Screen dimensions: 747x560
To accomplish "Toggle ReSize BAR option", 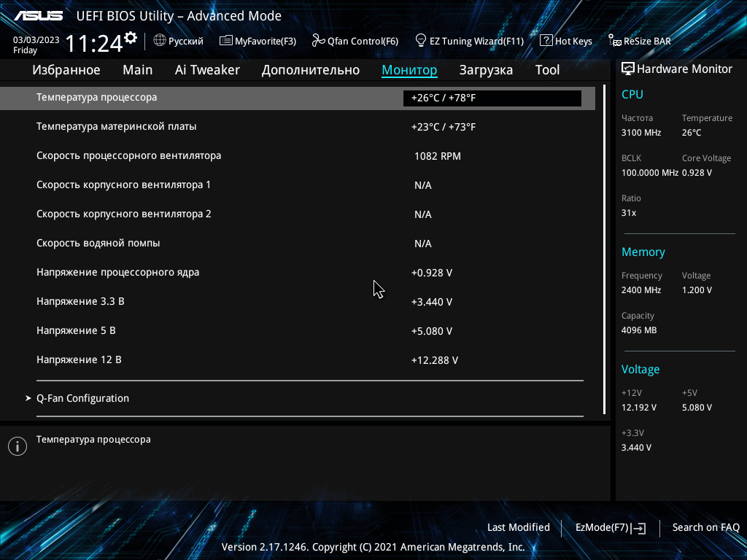I will (640, 41).
